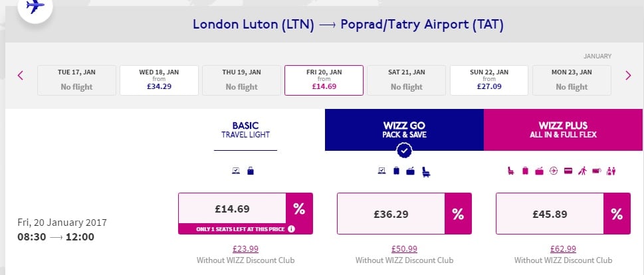Click the WIZZ GO selected checkmark badge
The image size is (644, 275).
pos(405,151)
